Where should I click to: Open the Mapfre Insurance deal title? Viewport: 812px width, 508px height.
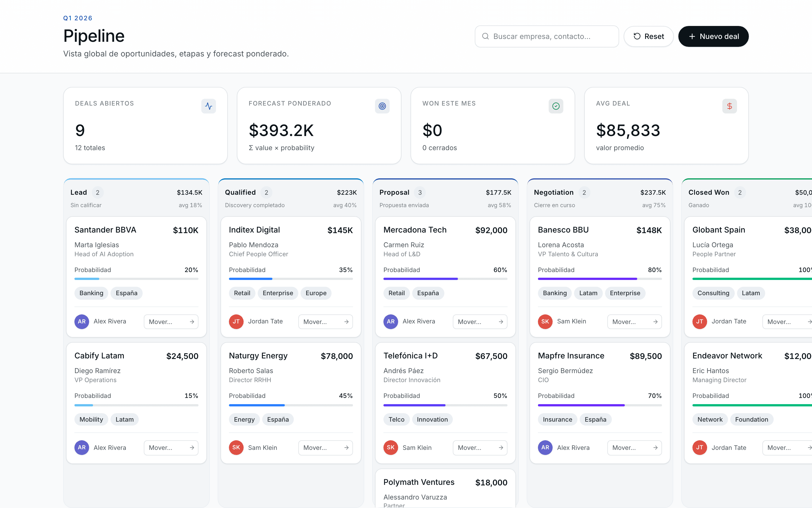(x=571, y=356)
